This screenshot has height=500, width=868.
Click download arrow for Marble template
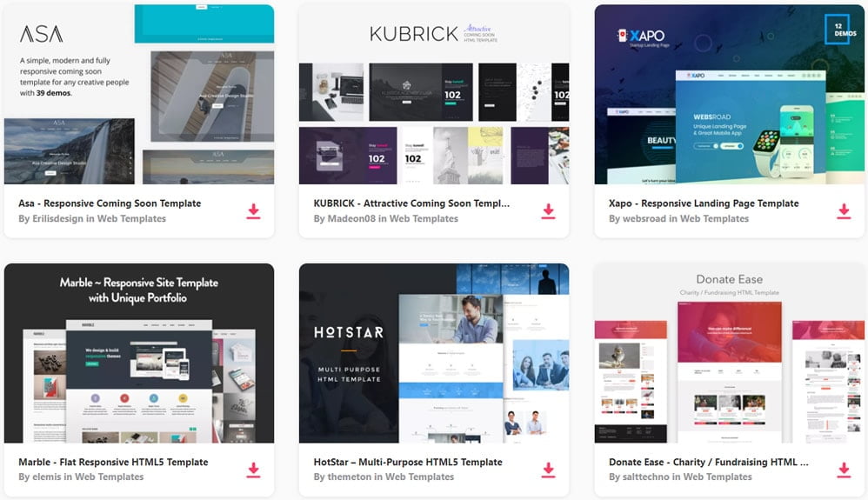point(253,470)
